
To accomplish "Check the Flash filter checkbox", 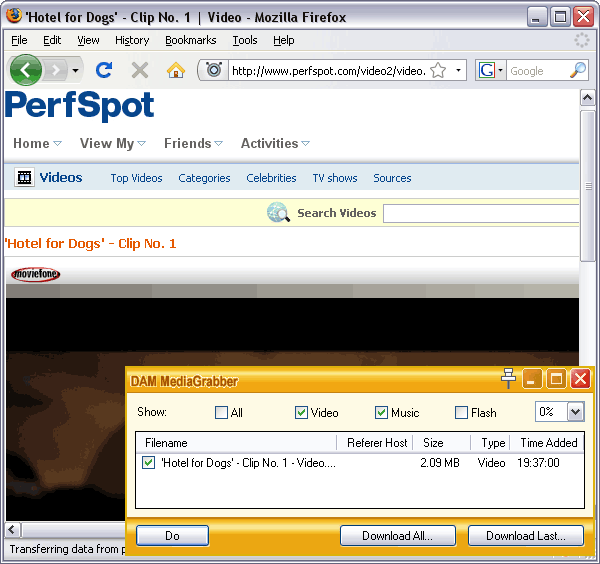I will (x=461, y=412).
